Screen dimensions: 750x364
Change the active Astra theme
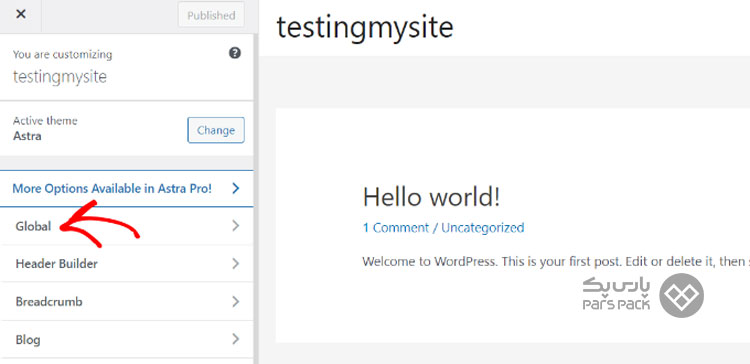[x=216, y=130]
